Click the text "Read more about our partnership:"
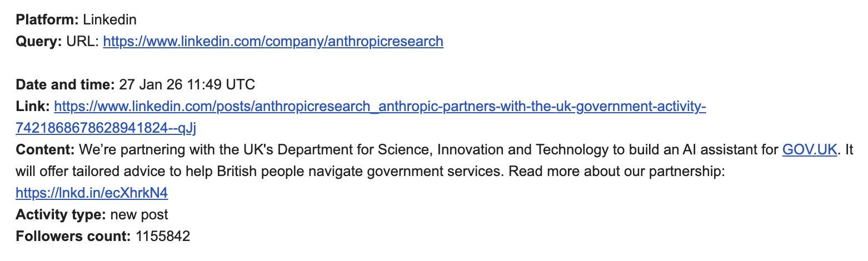The width and height of the screenshot is (868, 261). 617,171
